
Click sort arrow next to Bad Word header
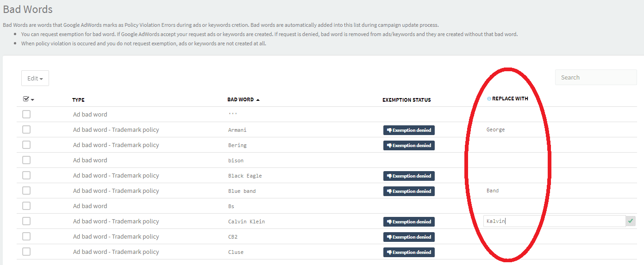258,100
